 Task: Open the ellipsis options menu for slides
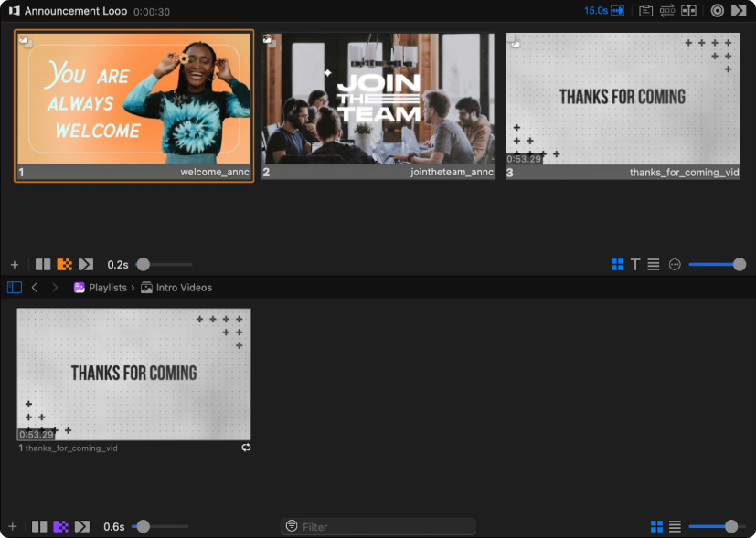click(x=676, y=265)
